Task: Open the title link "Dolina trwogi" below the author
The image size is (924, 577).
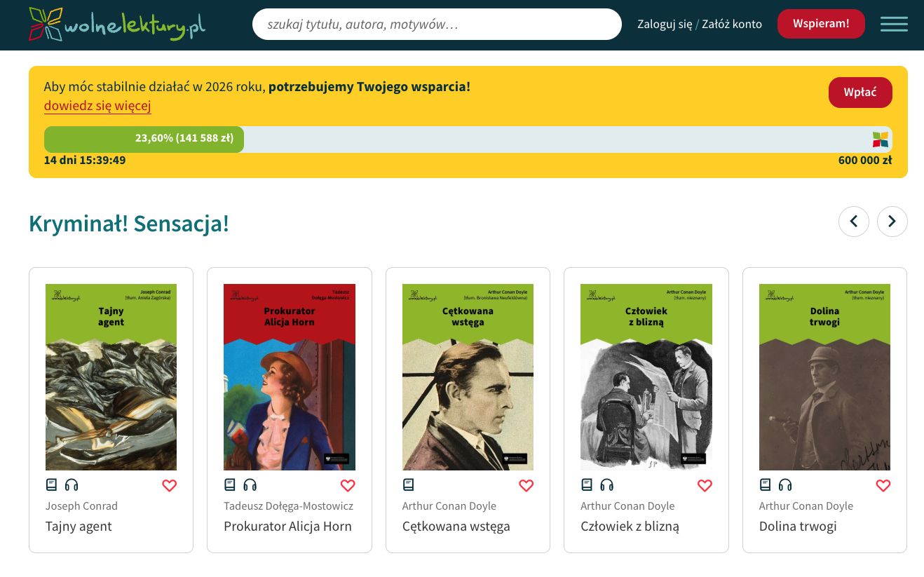Action: tap(798, 527)
